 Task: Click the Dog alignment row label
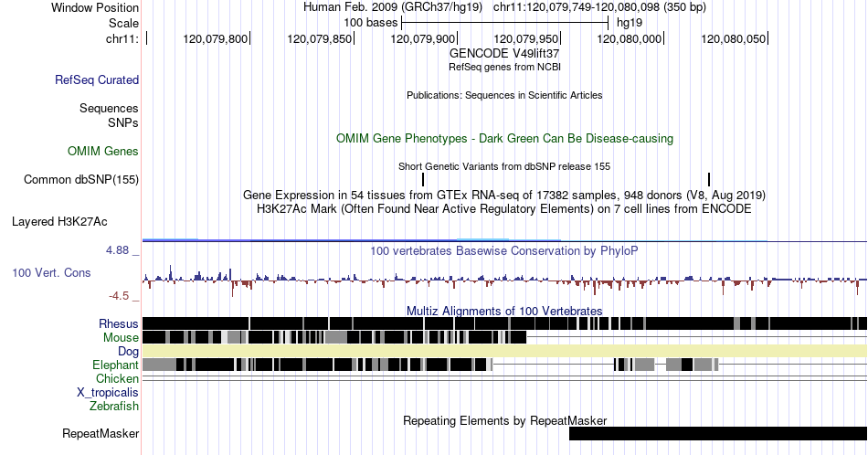pyautogui.click(x=128, y=352)
